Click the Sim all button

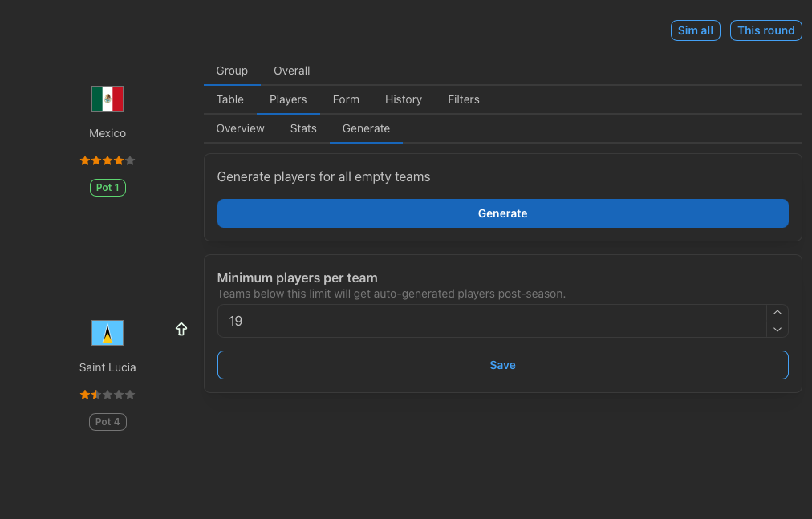[696, 30]
